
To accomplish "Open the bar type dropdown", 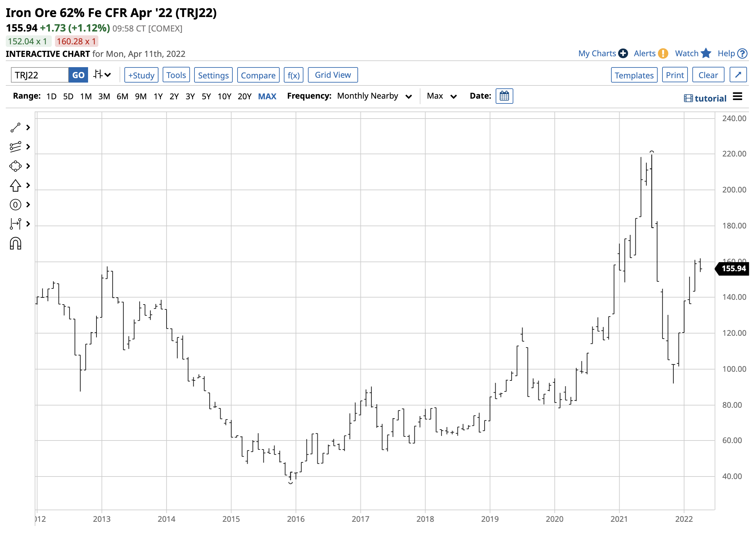I will pos(102,75).
